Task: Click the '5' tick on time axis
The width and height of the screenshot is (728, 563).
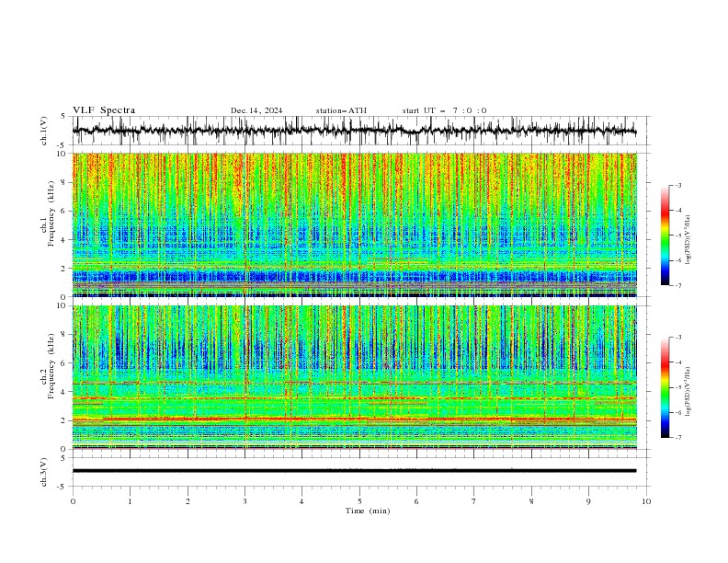Action: [359, 501]
